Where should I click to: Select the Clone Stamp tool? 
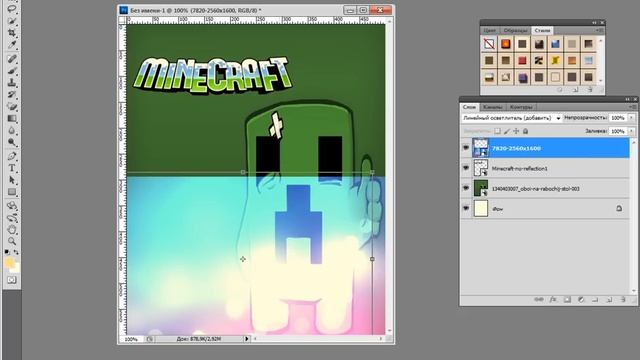click(12, 83)
